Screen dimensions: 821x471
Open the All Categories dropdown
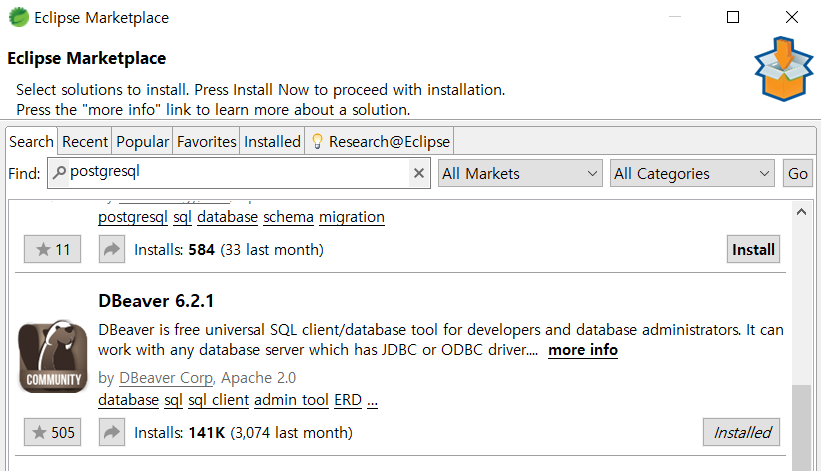[x=692, y=173]
